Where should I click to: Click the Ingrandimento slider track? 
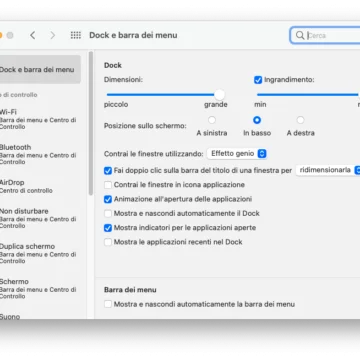[x=307, y=95]
